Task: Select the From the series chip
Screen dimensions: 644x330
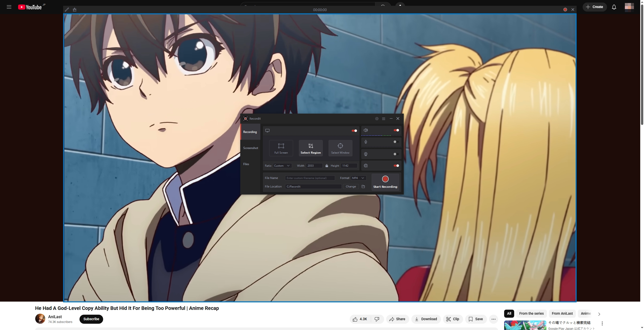Action: tap(531, 313)
